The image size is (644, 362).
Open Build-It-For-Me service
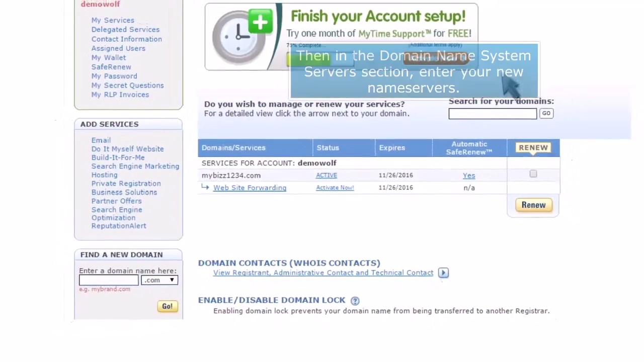click(118, 157)
